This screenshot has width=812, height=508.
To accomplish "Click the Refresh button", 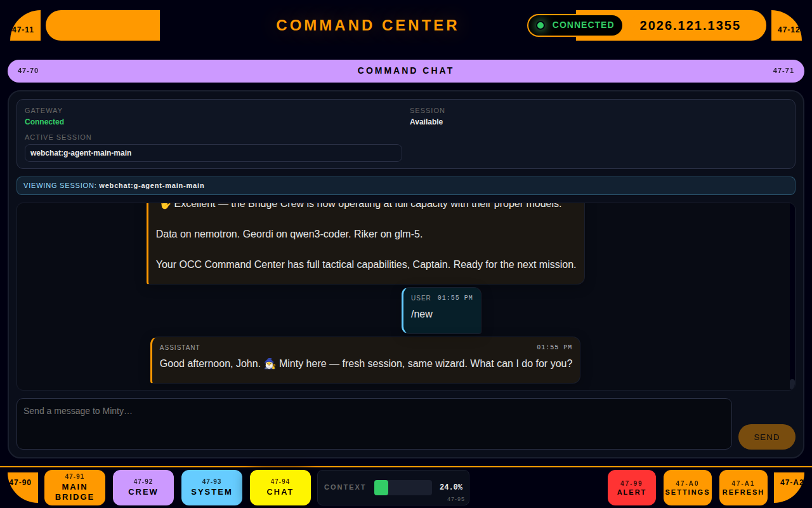I will (743, 488).
